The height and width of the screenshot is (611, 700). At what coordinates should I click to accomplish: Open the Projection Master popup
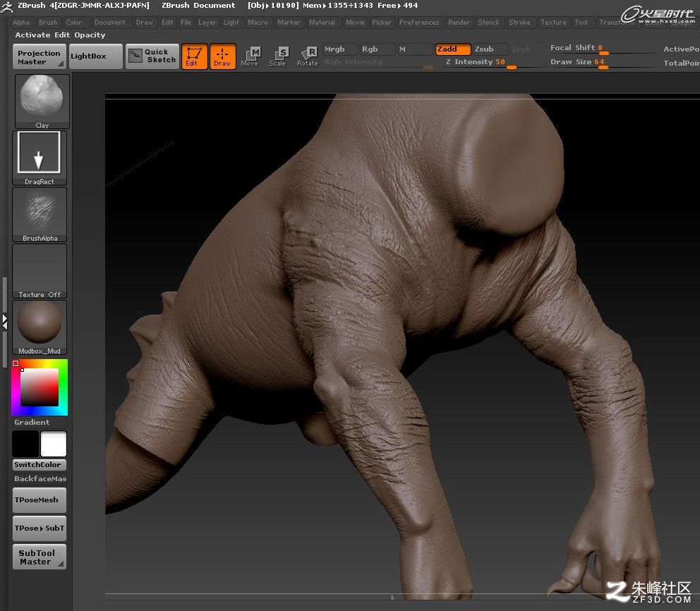click(40, 56)
